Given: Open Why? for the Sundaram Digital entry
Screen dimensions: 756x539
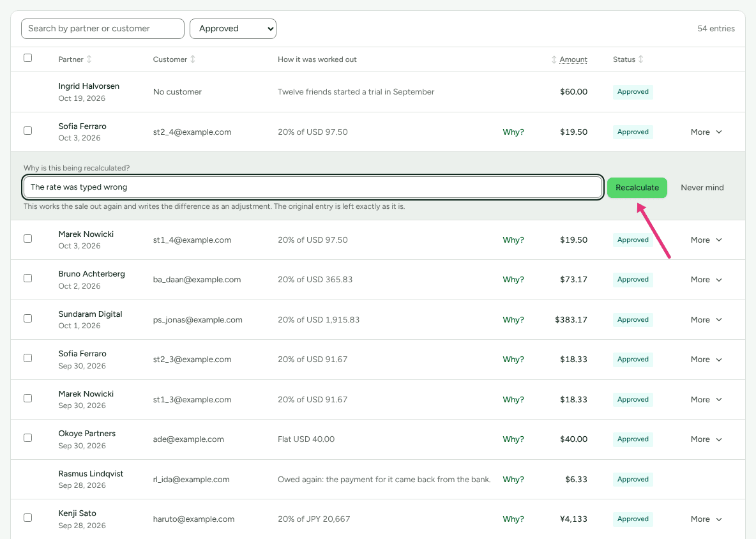Looking at the screenshot, I should [x=513, y=320].
